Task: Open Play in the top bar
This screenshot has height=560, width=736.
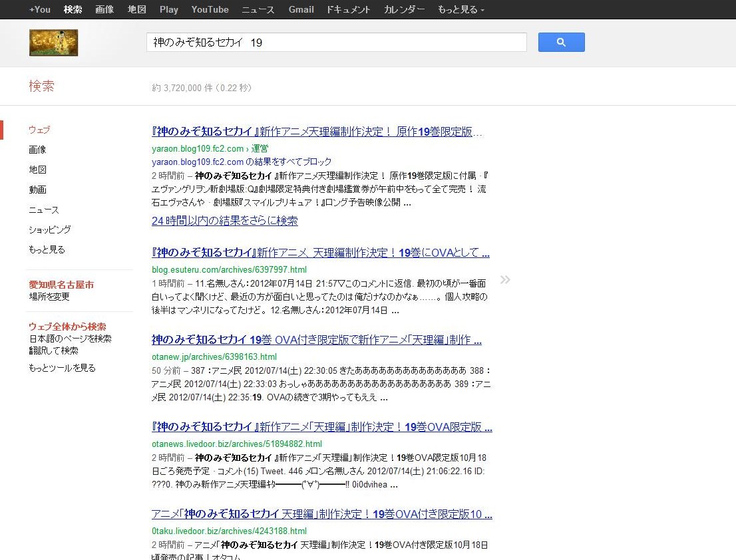Action: (x=168, y=9)
